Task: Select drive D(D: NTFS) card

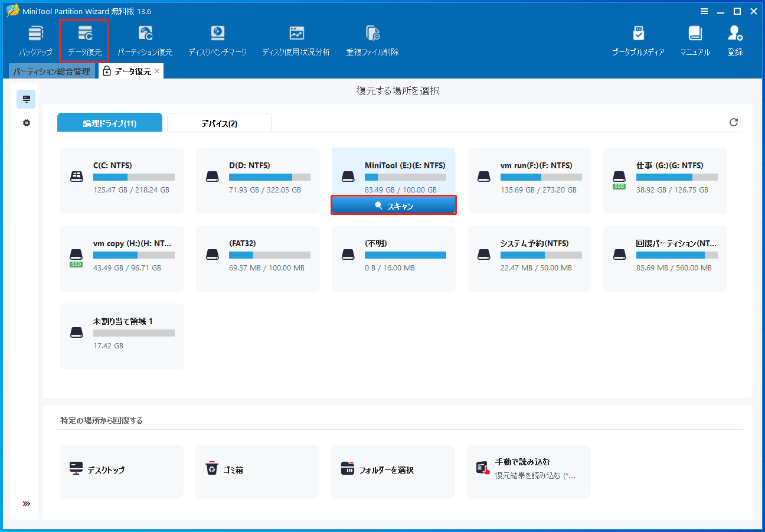Action: pyautogui.click(x=258, y=181)
